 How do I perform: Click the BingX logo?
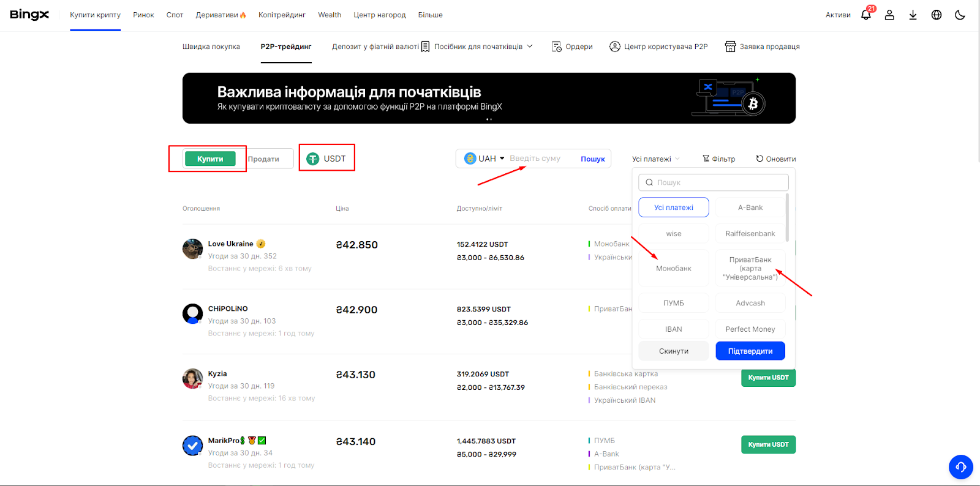pyautogui.click(x=29, y=15)
